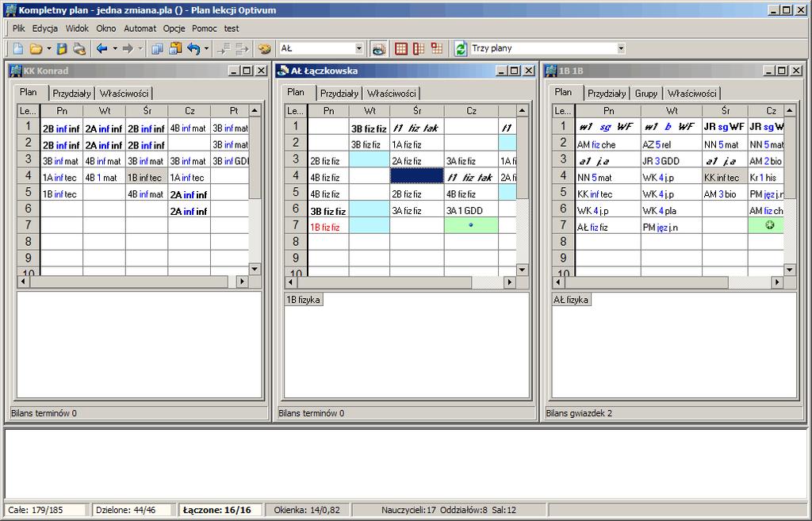Save the plan with diskette icon
Image resolution: width=812 pixels, height=521 pixels.
(62, 48)
